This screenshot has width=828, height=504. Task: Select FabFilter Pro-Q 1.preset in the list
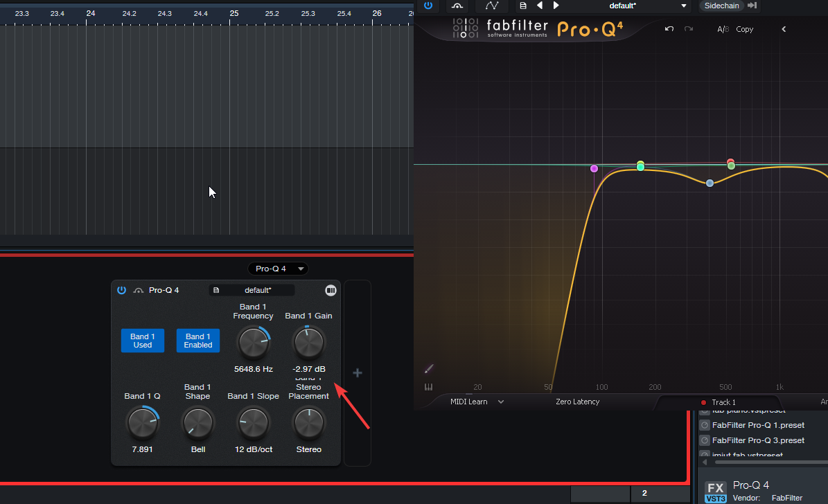pyautogui.click(x=758, y=425)
